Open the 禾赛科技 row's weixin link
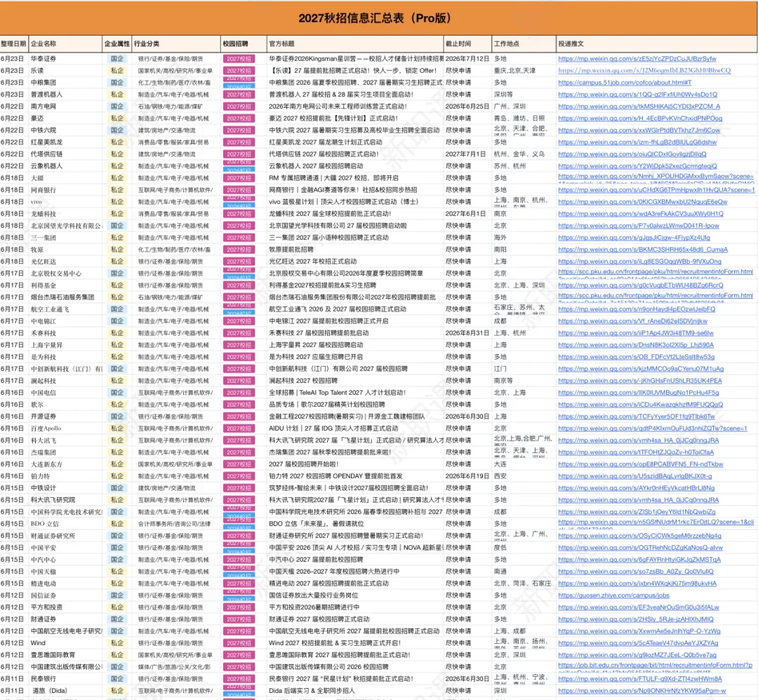Screen dimensions: 758x700 tap(636, 333)
